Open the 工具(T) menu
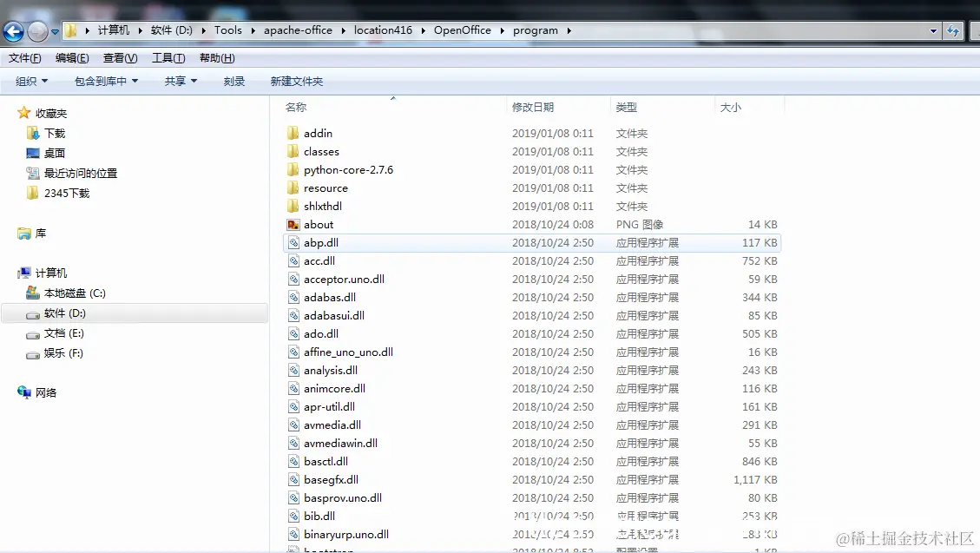 168,58
